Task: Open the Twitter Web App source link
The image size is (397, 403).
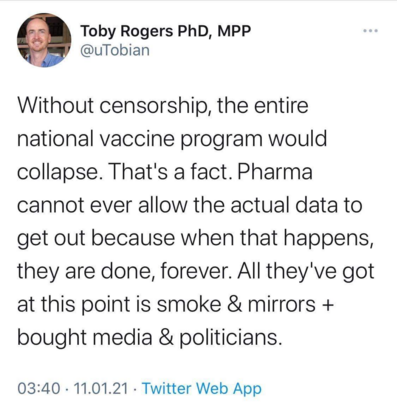Action: 202,388
